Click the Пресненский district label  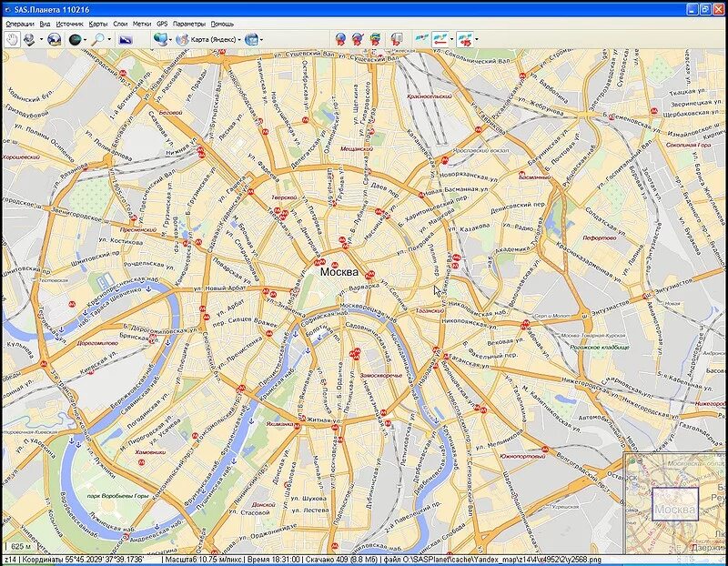point(138,229)
